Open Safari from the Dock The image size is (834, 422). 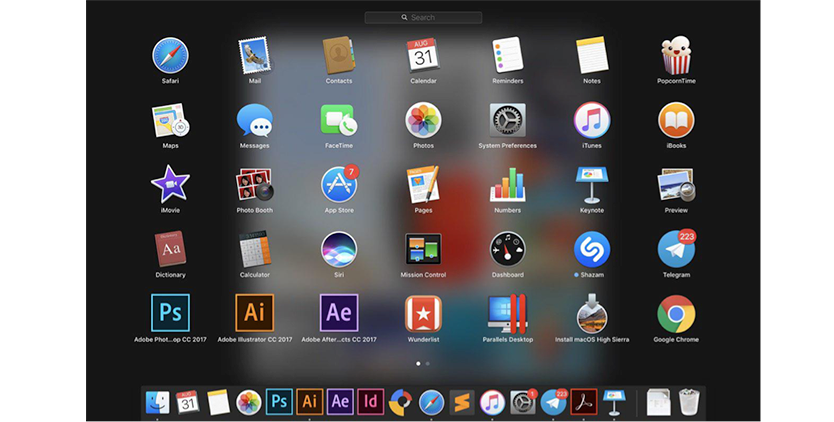(431, 402)
